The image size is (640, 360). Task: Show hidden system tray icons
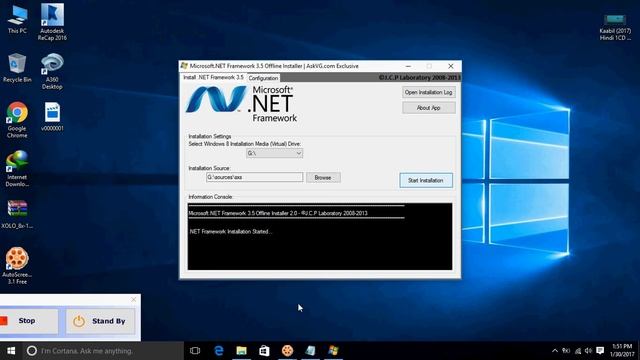click(x=555, y=351)
